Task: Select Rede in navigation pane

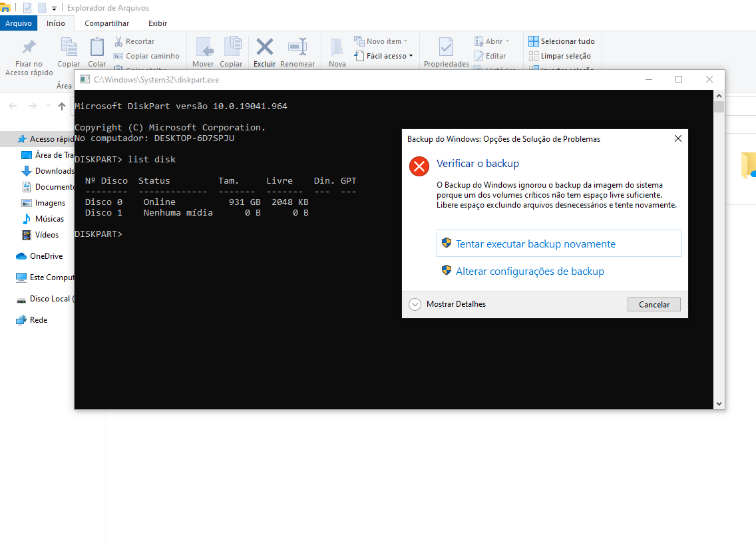Action: [x=31, y=319]
